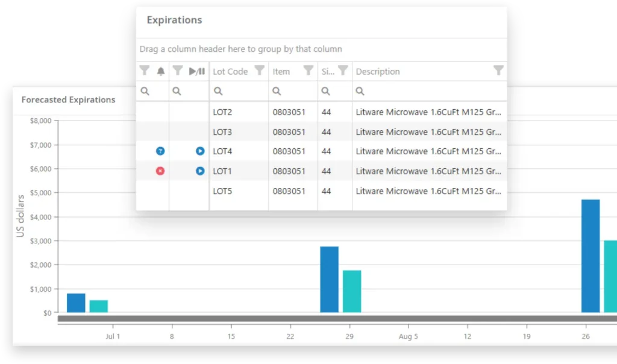Sort by the Description column header

[x=378, y=72]
